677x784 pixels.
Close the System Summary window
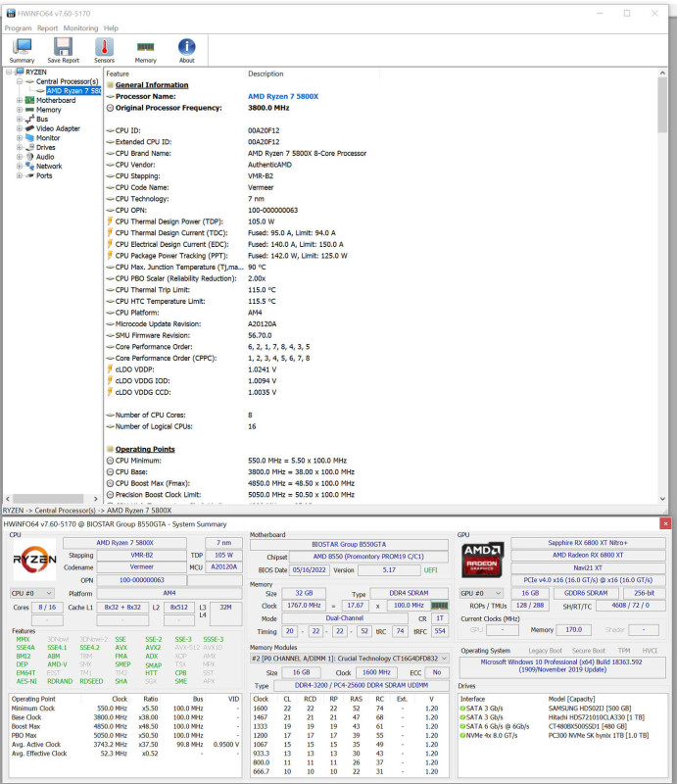tap(665, 523)
